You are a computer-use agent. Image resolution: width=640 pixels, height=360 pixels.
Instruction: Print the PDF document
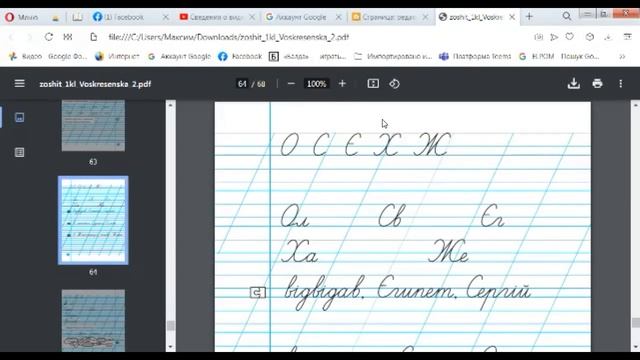pyautogui.click(x=597, y=83)
